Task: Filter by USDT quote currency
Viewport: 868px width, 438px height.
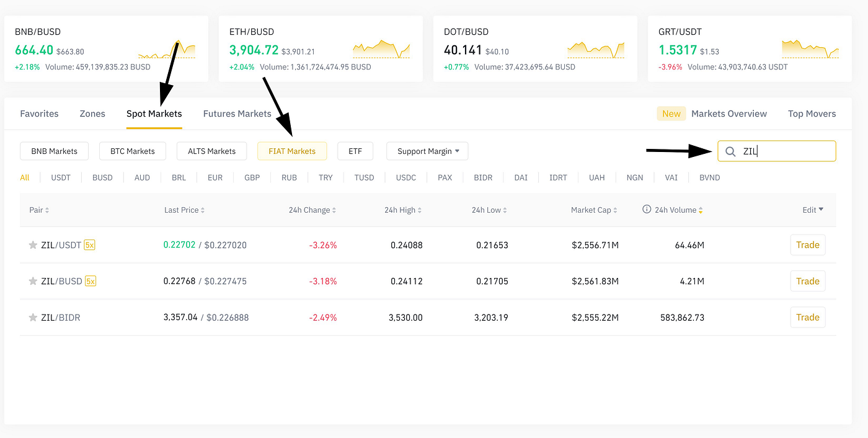Action: 61,177
